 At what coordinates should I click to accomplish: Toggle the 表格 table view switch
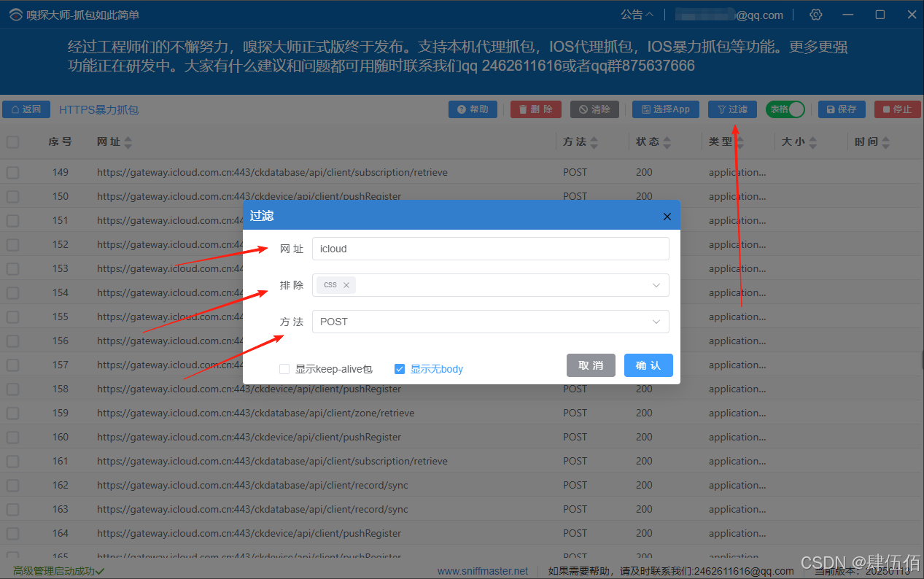pyautogui.click(x=785, y=109)
